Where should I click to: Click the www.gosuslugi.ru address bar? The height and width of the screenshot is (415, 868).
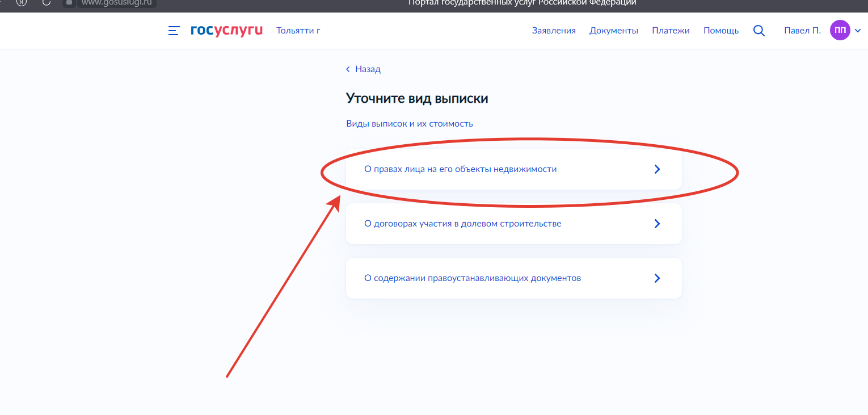pyautogui.click(x=116, y=2)
